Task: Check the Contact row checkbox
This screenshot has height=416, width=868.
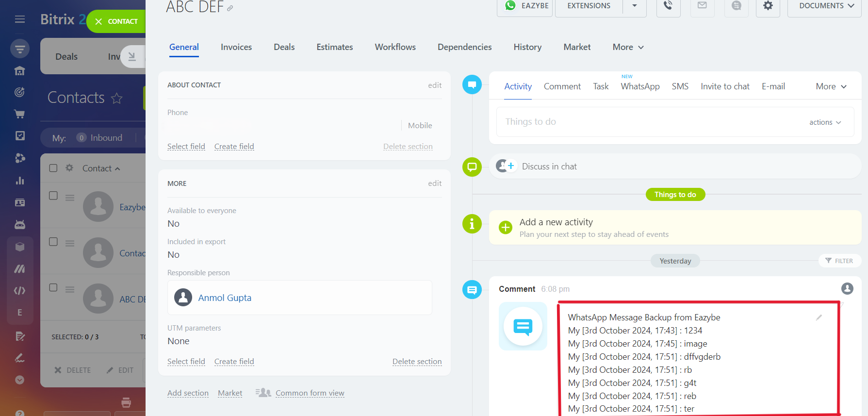Action: [53, 242]
